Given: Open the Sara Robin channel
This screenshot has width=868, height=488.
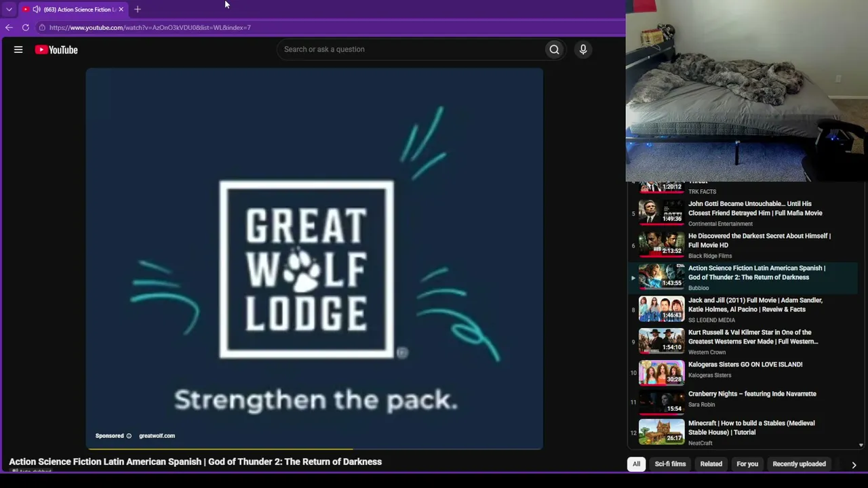Looking at the screenshot, I should [x=702, y=405].
